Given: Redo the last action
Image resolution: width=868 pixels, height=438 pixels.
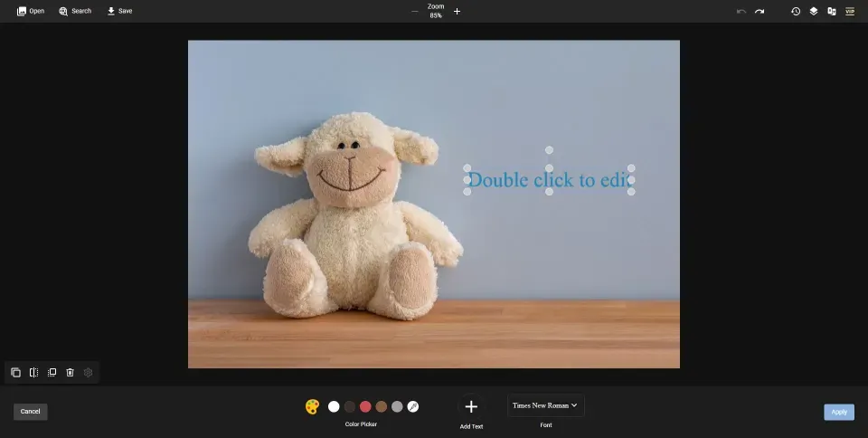Looking at the screenshot, I should pyautogui.click(x=759, y=11).
